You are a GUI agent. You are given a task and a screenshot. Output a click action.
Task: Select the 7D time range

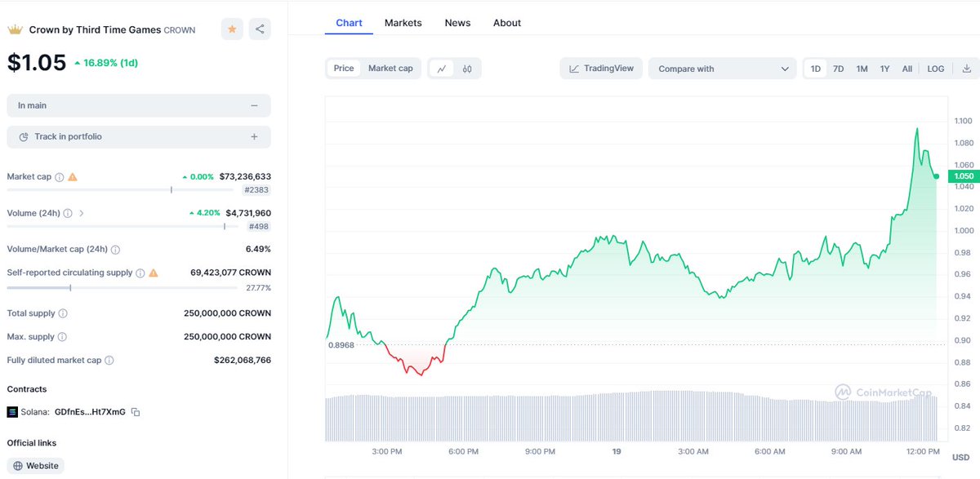coord(838,69)
